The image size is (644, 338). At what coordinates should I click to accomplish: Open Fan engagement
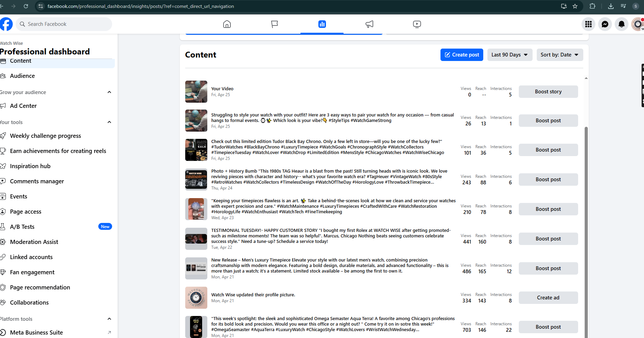57,272
